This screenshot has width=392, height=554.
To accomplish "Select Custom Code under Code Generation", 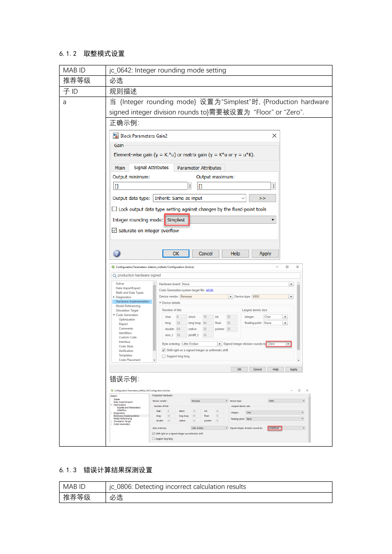I will [x=128, y=337].
